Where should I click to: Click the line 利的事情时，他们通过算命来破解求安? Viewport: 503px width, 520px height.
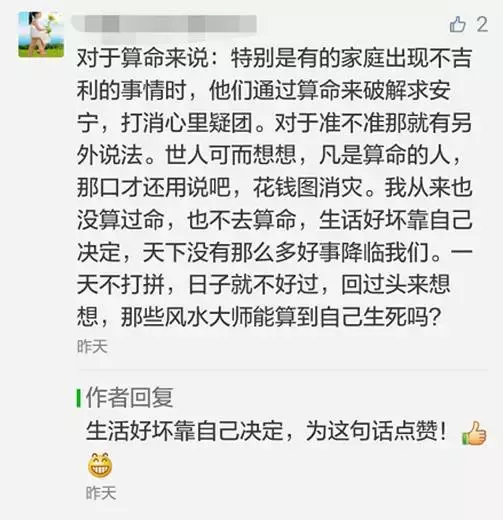tap(263, 90)
